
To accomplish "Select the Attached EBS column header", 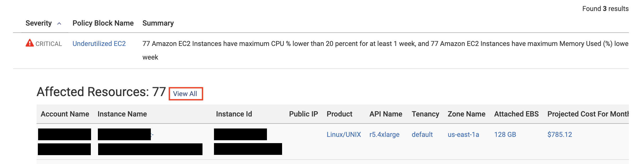I will (516, 114).
